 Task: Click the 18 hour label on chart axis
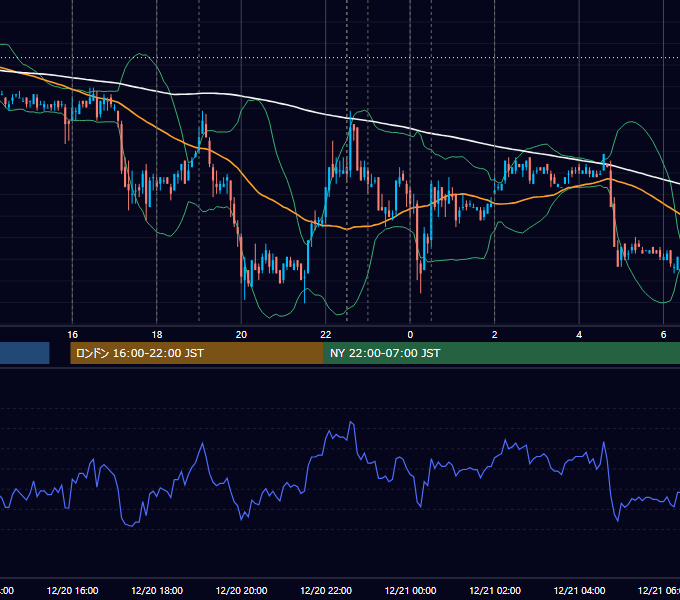157,335
